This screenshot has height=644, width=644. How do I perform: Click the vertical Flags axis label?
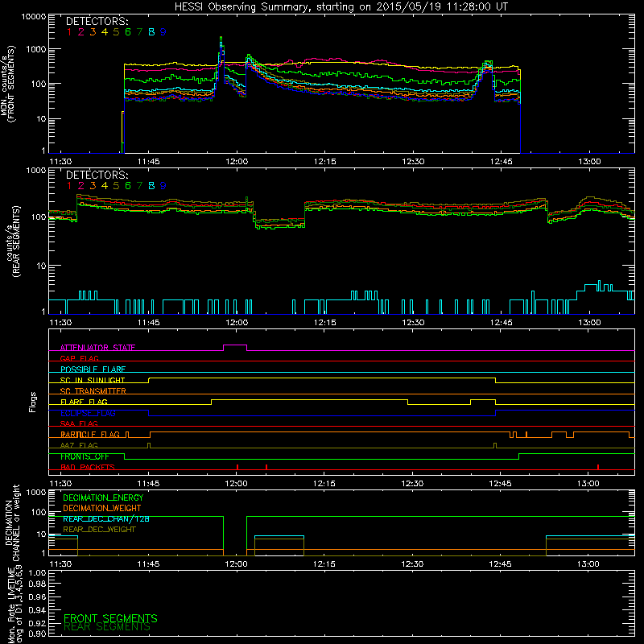[33, 402]
